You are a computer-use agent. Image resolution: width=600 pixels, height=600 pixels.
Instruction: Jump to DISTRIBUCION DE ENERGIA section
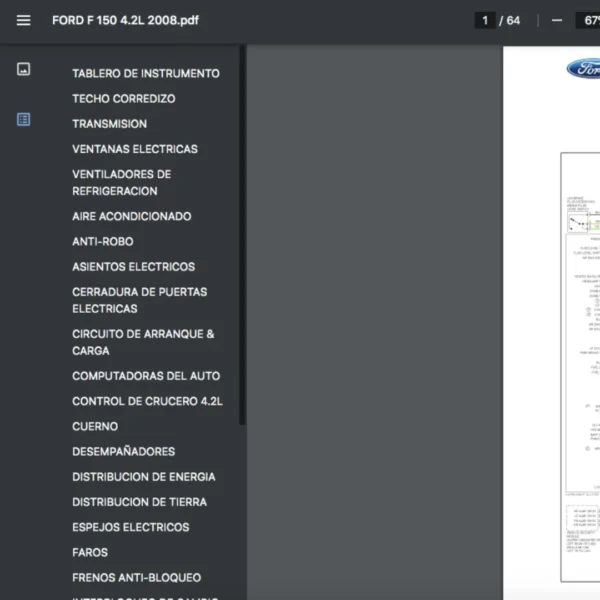144,477
